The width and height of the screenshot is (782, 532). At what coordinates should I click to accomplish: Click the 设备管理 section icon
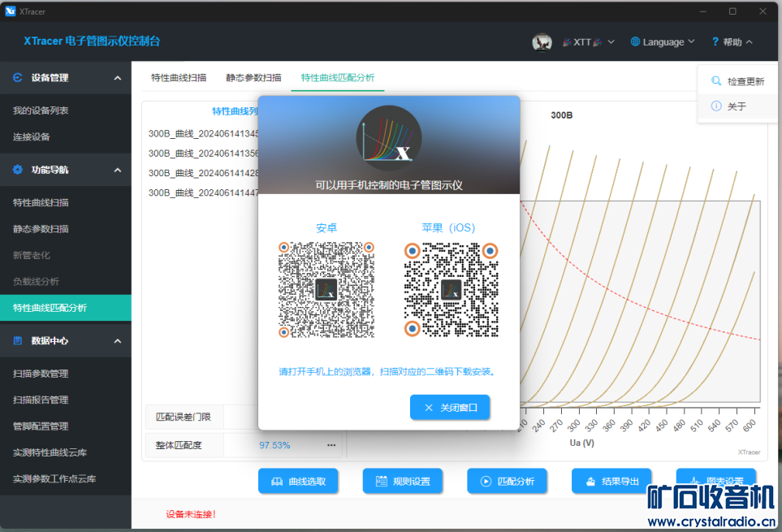tap(17, 77)
